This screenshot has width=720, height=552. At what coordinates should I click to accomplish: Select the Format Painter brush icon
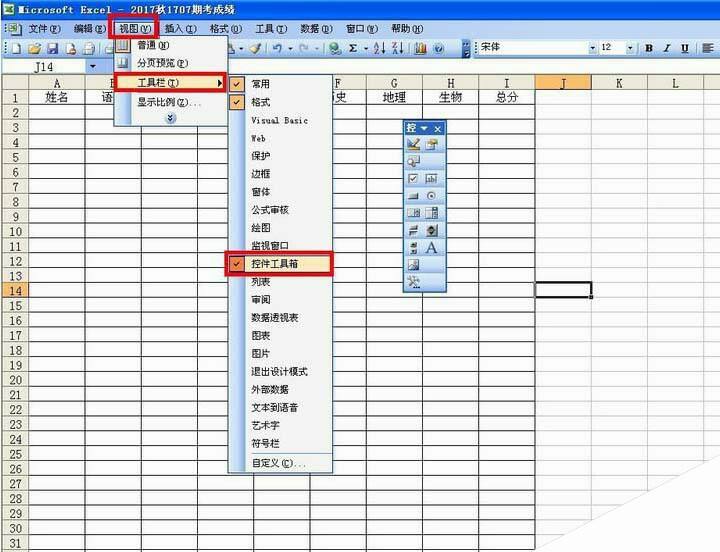[x=256, y=48]
